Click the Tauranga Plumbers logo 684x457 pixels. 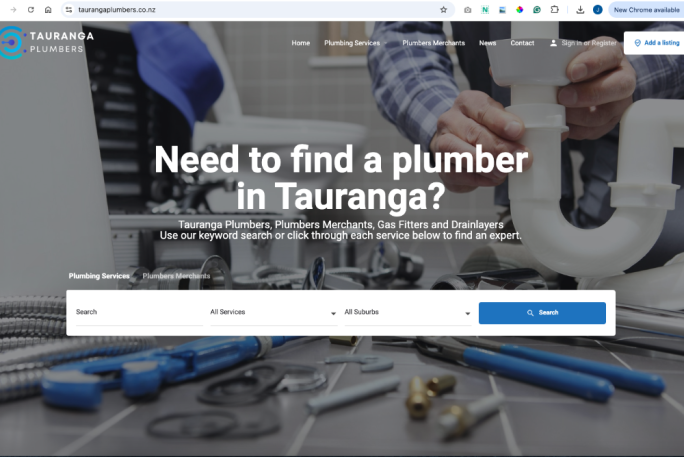46,42
